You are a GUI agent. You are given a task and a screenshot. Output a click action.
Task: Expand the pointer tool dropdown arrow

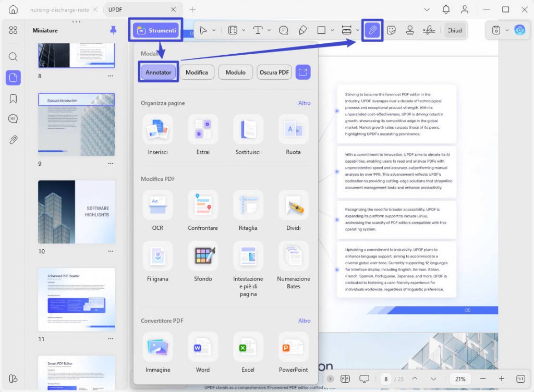(214, 30)
